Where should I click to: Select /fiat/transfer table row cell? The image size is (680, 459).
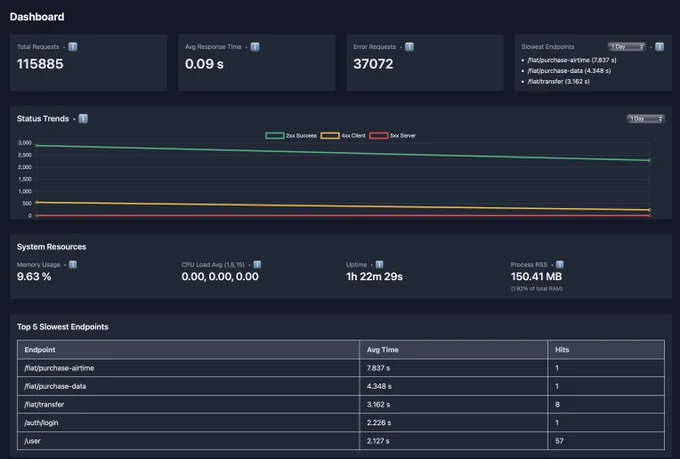pyautogui.click(x=188, y=404)
